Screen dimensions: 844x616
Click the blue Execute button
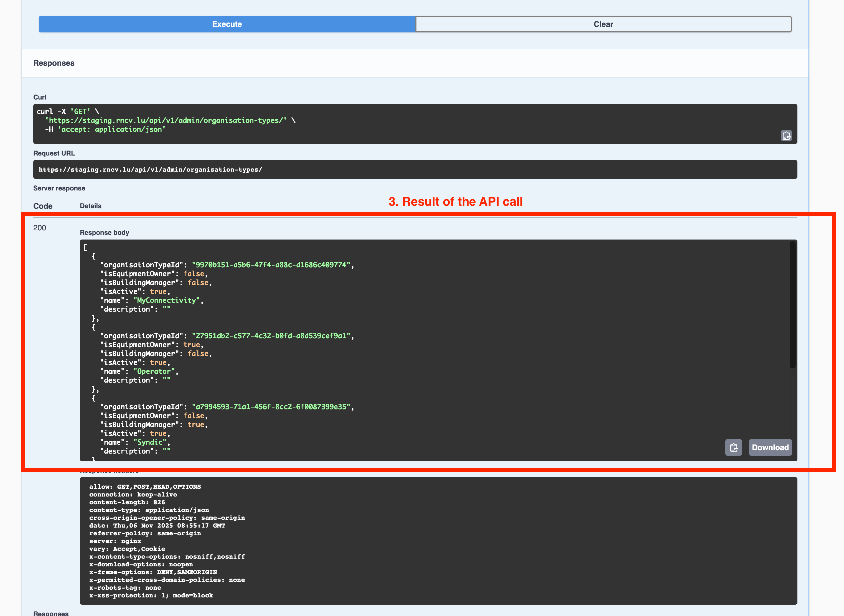coord(227,24)
